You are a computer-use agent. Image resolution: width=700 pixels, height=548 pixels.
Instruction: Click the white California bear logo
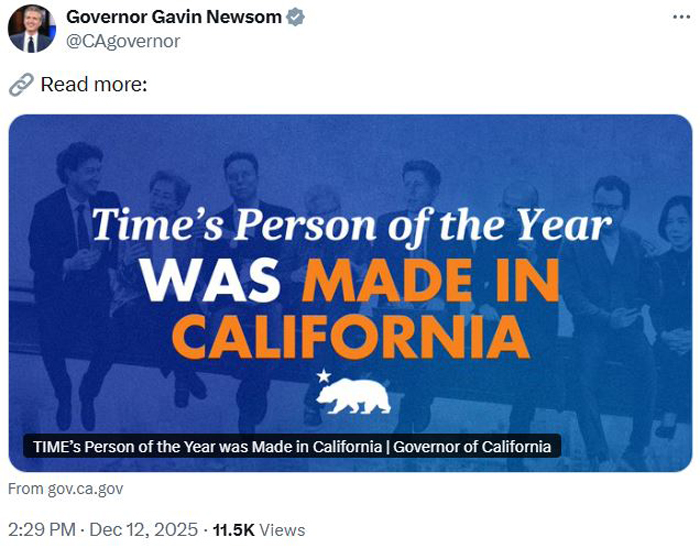point(354,395)
